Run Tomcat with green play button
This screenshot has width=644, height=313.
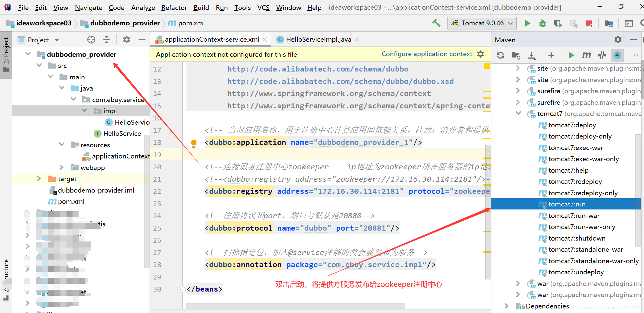tap(527, 23)
